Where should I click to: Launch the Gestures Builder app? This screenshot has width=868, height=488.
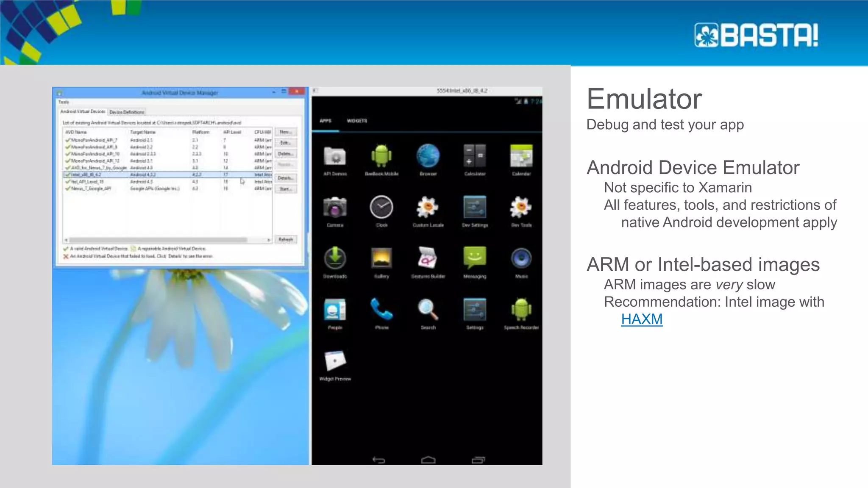428,263
